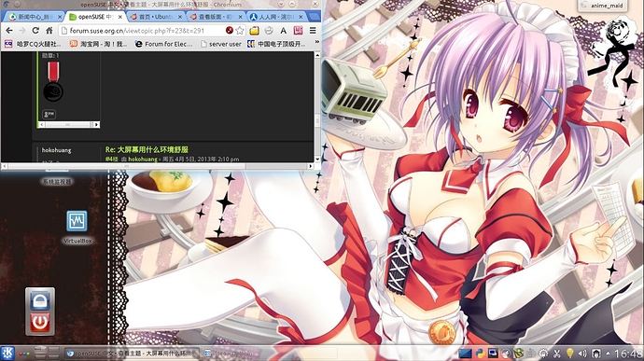
Task: Open the 淘宝网 bookmark
Action: click(99, 44)
